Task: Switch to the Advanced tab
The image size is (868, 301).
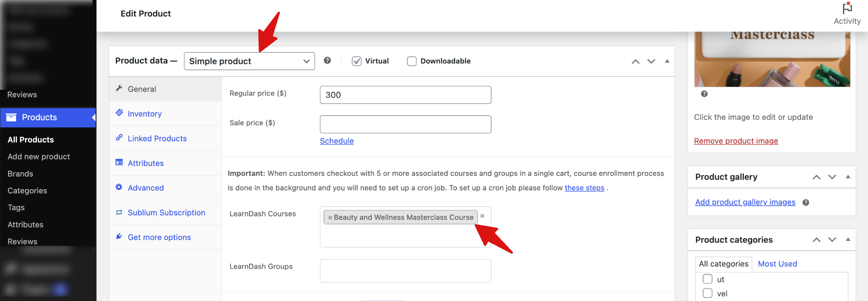Action: coord(165,188)
